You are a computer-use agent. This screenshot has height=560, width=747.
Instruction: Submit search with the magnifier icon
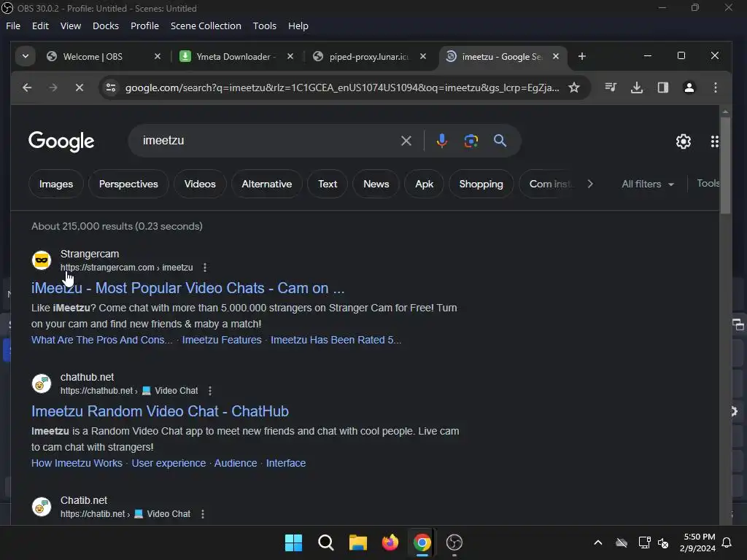click(500, 141)
